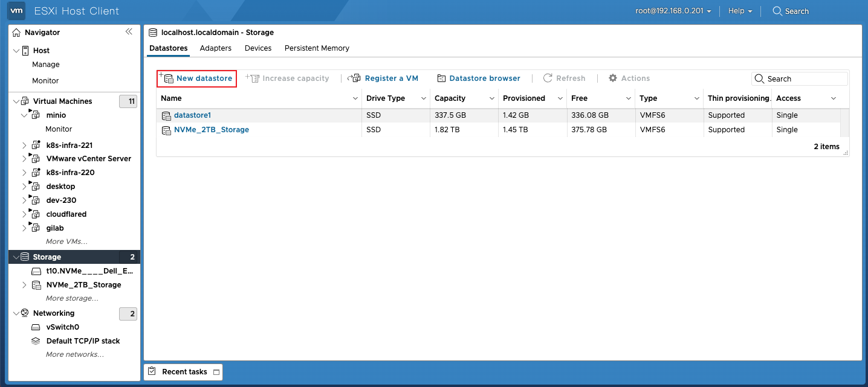Click the gilab VM icon
This screenshot has width=868, height=387.
pos(35,228)
